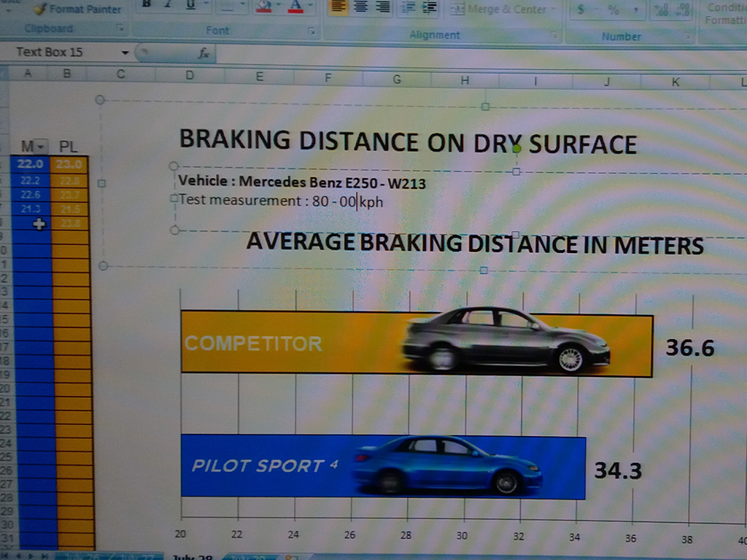Image resolution: width=747 pixels, height=560 pixels.
Task: Select blue cell with value 21.3
Action: click(x=30, y=209)
